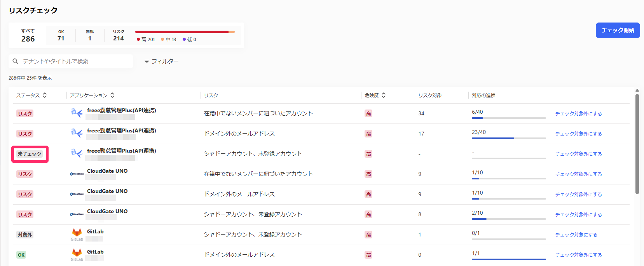Sort by 危険度 column
The height and width of the screenshot is (266, 644).
click(x=384, y=95)
